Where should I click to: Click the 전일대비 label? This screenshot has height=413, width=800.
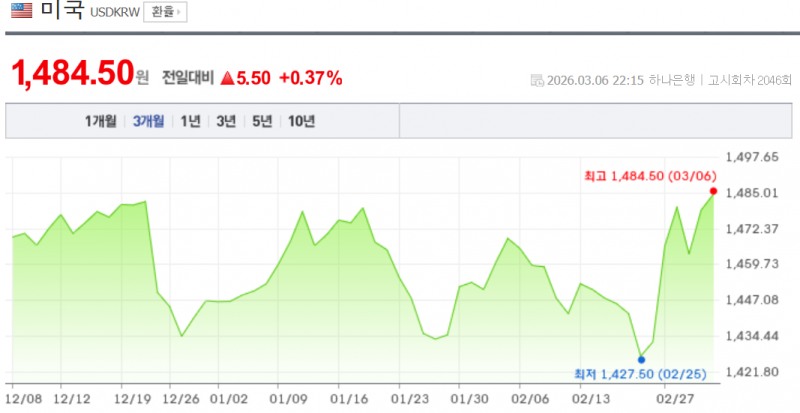tap(188, 78)
